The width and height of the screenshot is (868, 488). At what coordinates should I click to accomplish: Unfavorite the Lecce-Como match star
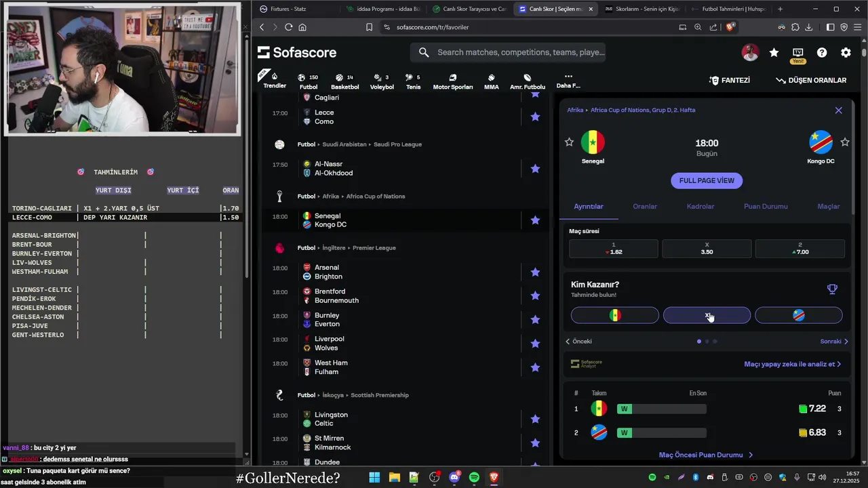pyautogui.click(x=535, y=117)
